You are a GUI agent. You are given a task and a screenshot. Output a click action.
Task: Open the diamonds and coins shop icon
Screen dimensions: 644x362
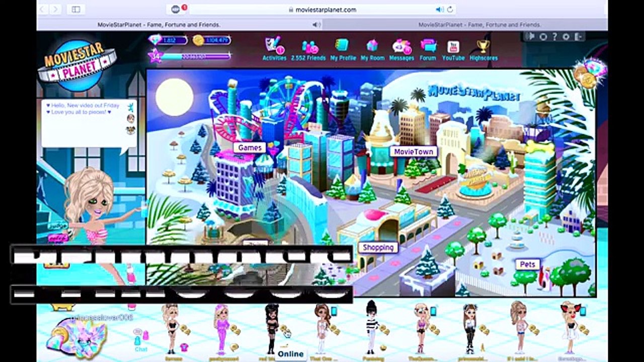click(x=590, y=73)
